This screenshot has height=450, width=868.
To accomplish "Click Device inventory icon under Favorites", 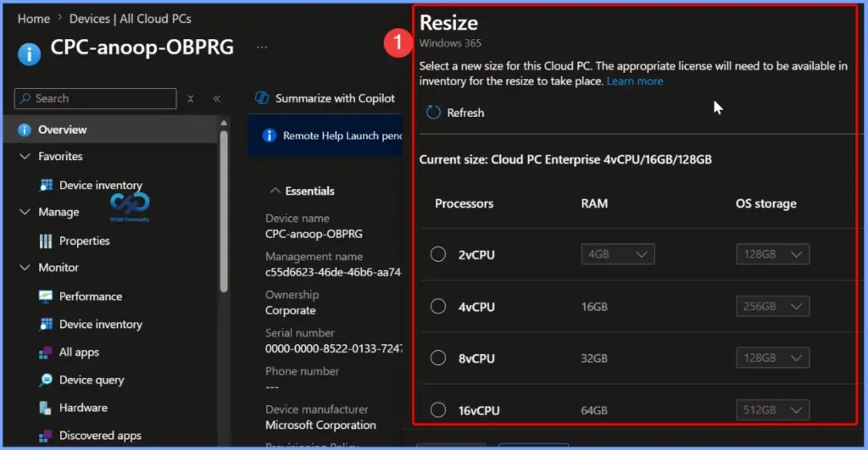I will (x=47, y=185).
